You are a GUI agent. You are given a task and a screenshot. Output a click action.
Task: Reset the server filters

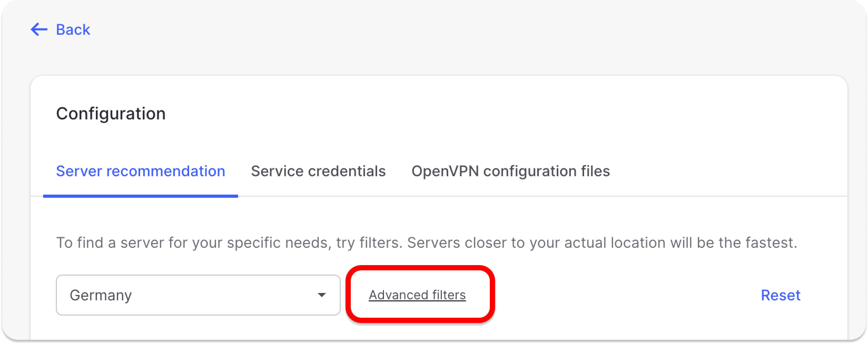(781, 295)
